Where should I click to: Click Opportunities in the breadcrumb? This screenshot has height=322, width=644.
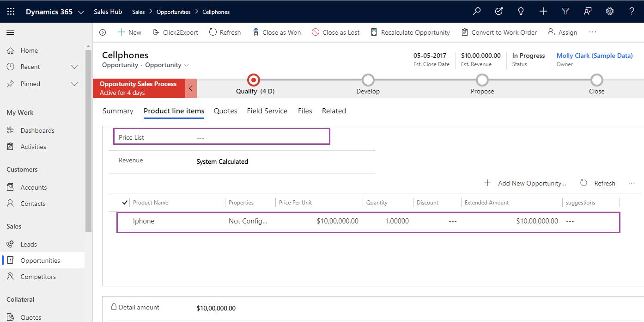174,12
